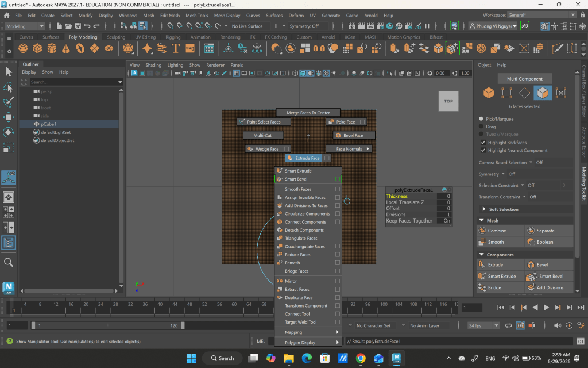Select Object mode cube icon in Modeling Toolkit

[489, 93]
